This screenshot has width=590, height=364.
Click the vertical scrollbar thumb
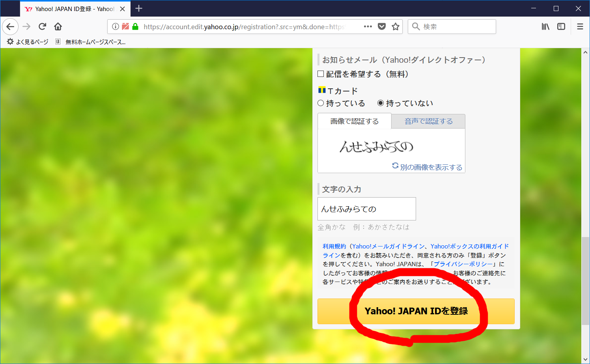click(585, 281)
